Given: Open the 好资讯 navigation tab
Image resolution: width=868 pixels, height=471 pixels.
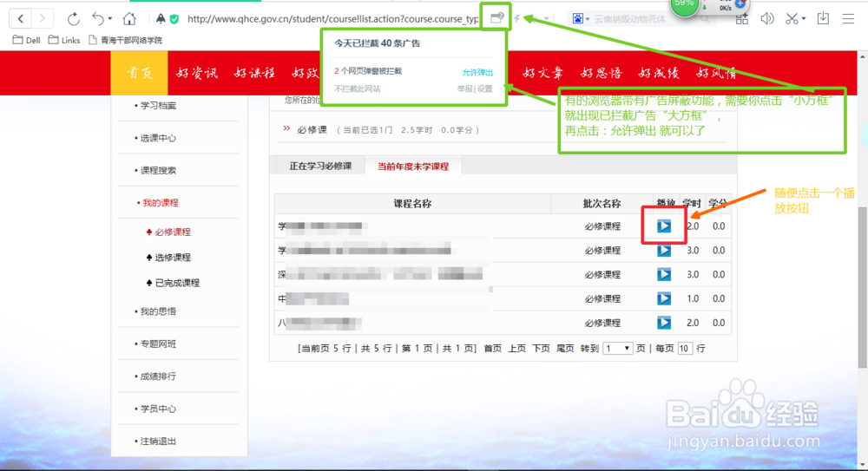Looking at the screenshot, I should coord(197,73).
